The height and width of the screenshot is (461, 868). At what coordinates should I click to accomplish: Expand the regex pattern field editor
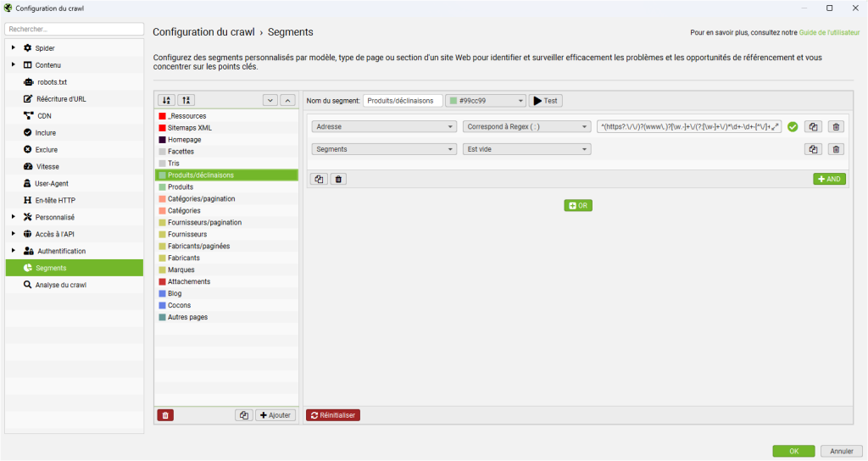(775, 127)
